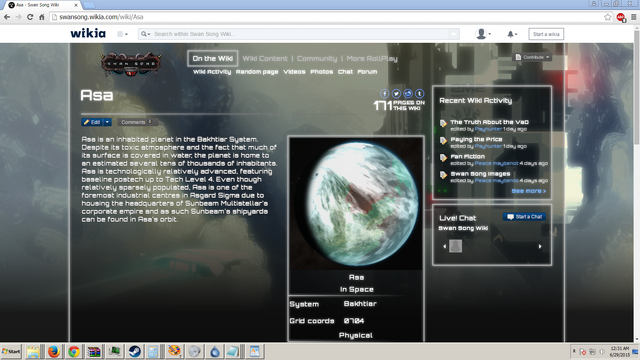The width and height of the screenshot is (640, 360).
Task: Click See more in Recent Wiki Activity
Action: tap(529, 191)
